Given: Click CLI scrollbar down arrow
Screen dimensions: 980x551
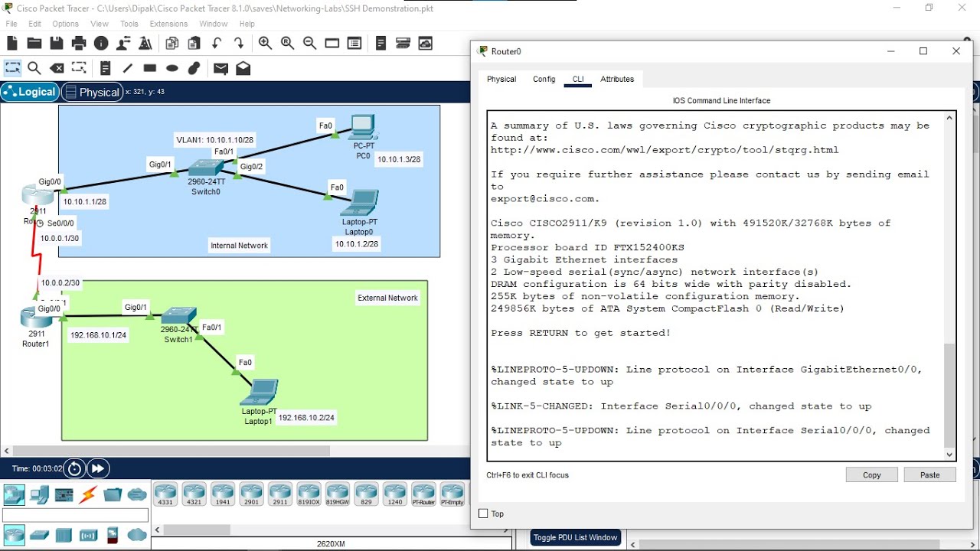Looking at the screenshot, I should [x=950, y=455].
